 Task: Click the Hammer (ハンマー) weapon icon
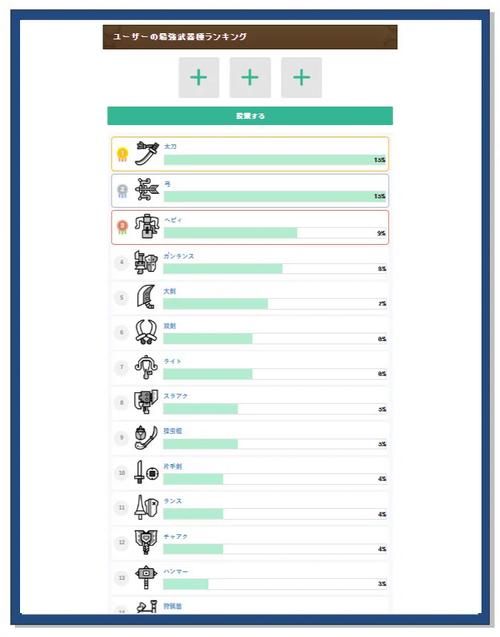146,577
